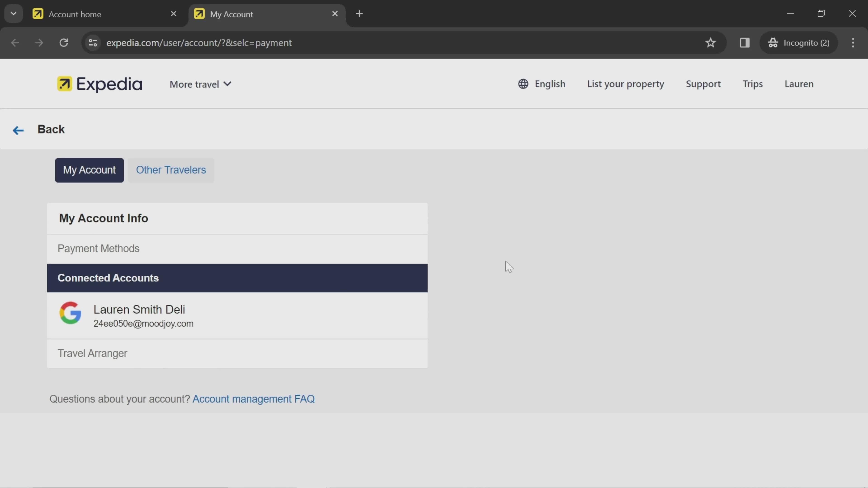Click the bookmark/favorites star icon
The width and height of the screenshot is (868, 488).
point(711,42)
